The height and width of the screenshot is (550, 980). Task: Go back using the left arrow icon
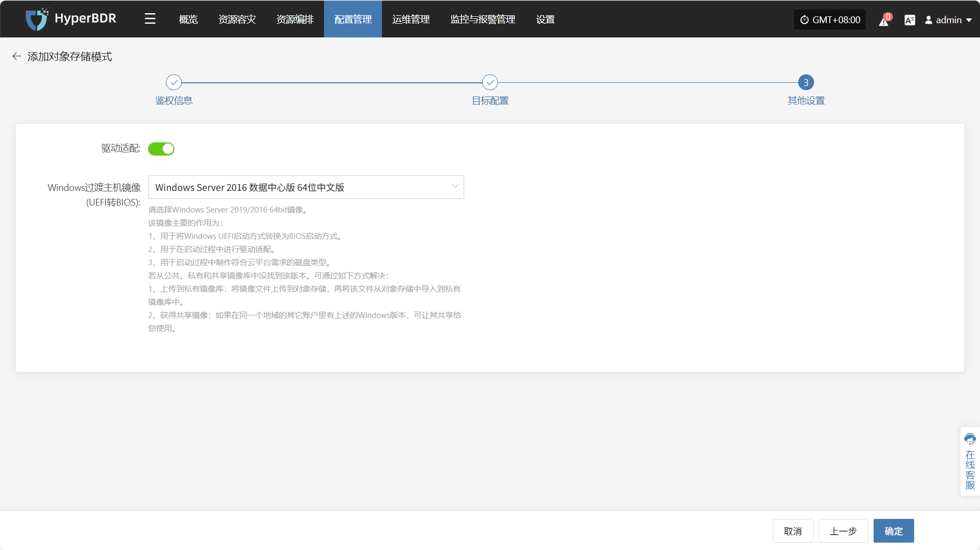tap(17, 56)
